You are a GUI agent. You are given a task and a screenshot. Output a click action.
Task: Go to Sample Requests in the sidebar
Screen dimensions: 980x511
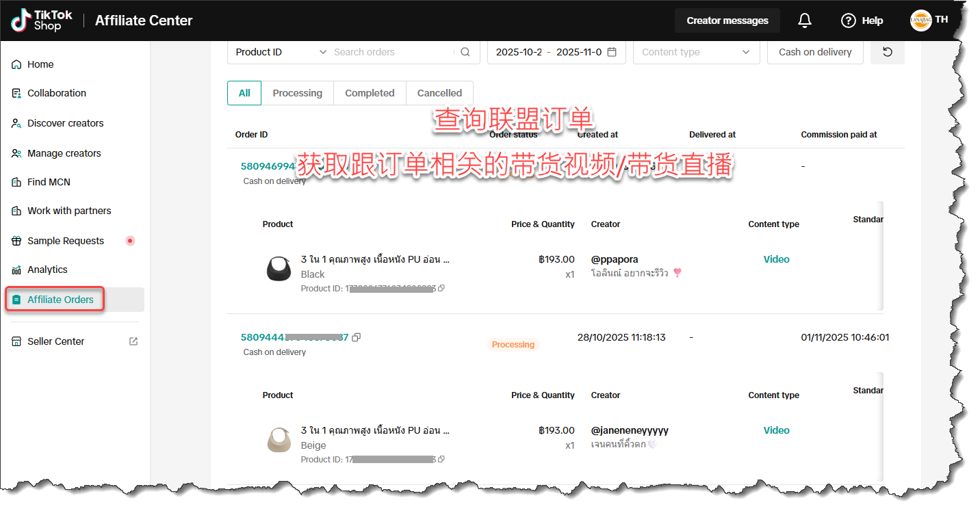pos(66,241)
